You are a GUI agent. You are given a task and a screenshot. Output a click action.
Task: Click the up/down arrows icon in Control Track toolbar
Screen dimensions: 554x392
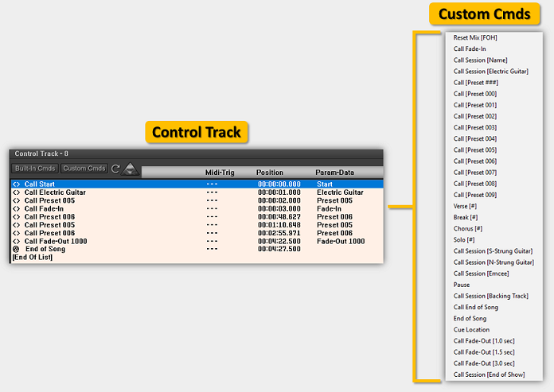(130, 169)
